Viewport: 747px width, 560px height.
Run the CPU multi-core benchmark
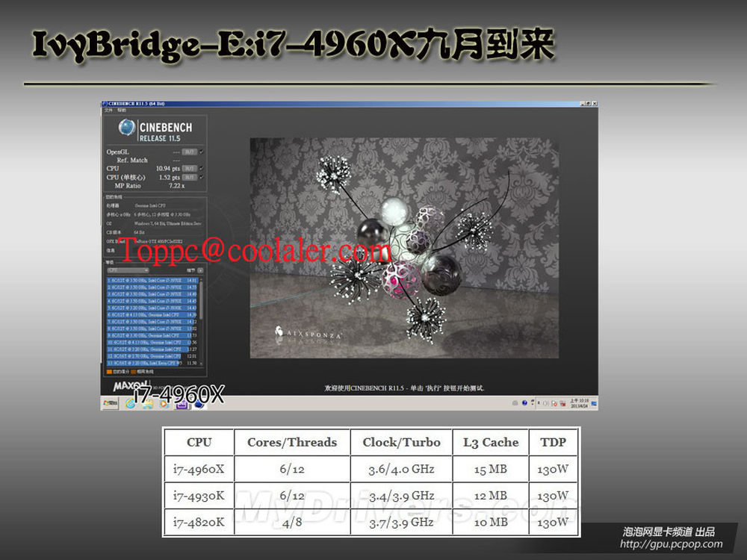(190, 169)
